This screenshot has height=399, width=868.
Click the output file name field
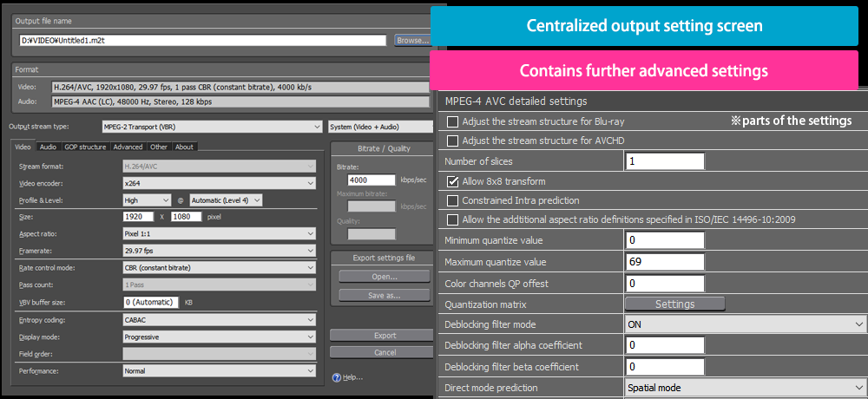click(202, 41)
